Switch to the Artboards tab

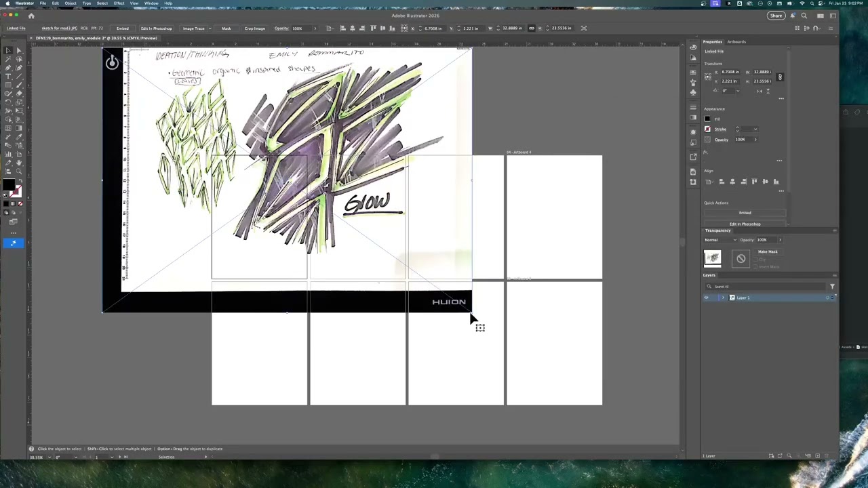[x=736, y=42]
